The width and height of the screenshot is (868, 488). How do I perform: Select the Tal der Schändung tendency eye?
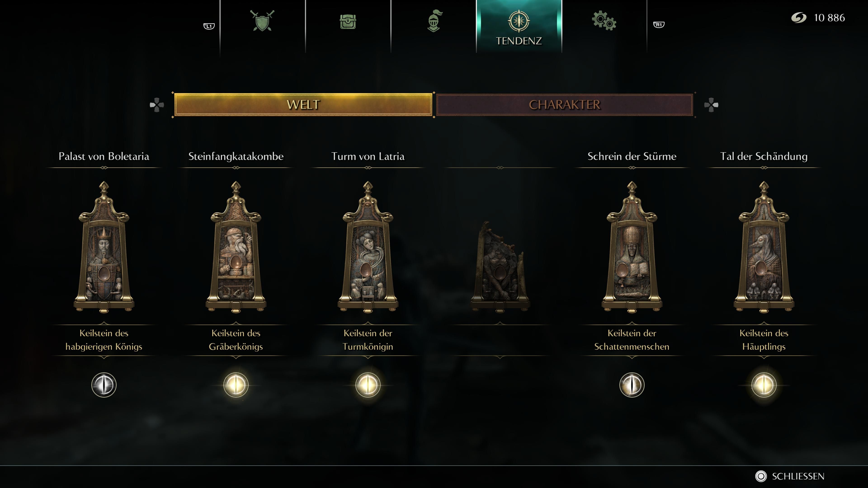point(764,385)
